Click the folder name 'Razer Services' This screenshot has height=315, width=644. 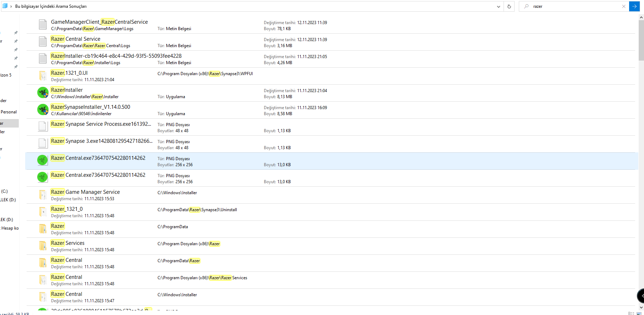coord(68,243)
